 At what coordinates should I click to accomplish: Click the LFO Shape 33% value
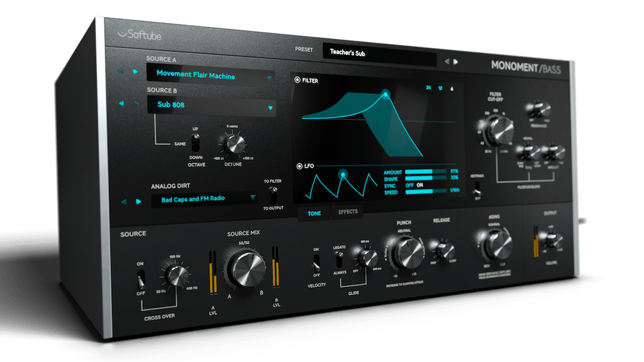pos(454,178)
